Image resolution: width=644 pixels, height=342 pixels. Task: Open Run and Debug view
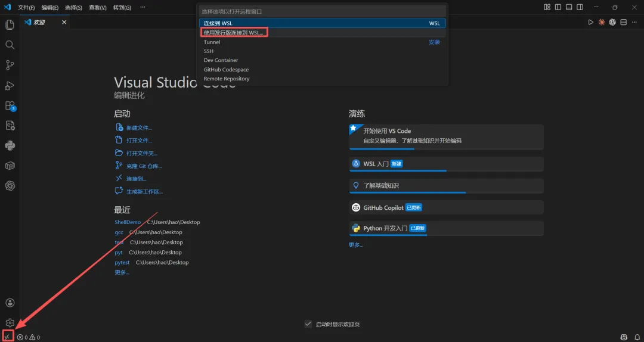point(10,85)
